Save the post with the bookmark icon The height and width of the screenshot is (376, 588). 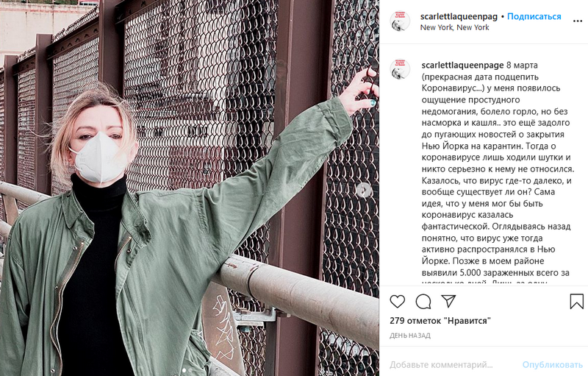[576, 302]
